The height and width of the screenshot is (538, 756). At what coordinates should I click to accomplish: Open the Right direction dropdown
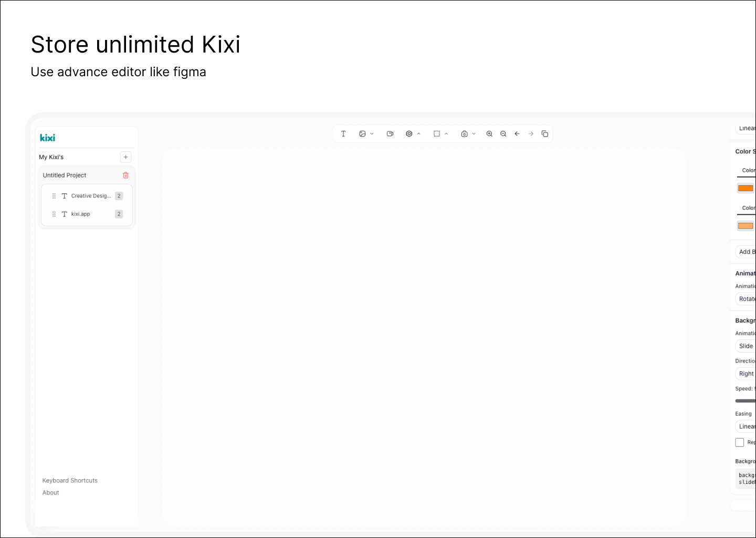pos(745,374)
